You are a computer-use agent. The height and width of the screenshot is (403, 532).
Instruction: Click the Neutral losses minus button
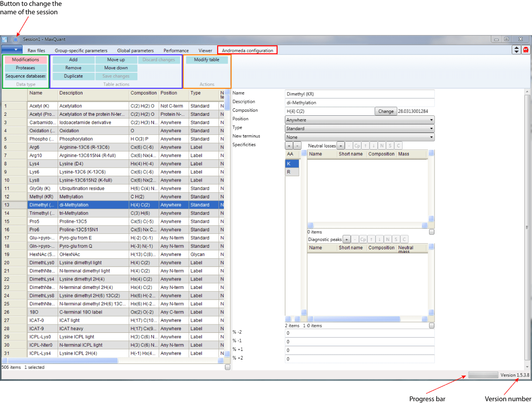pos(349,146)
